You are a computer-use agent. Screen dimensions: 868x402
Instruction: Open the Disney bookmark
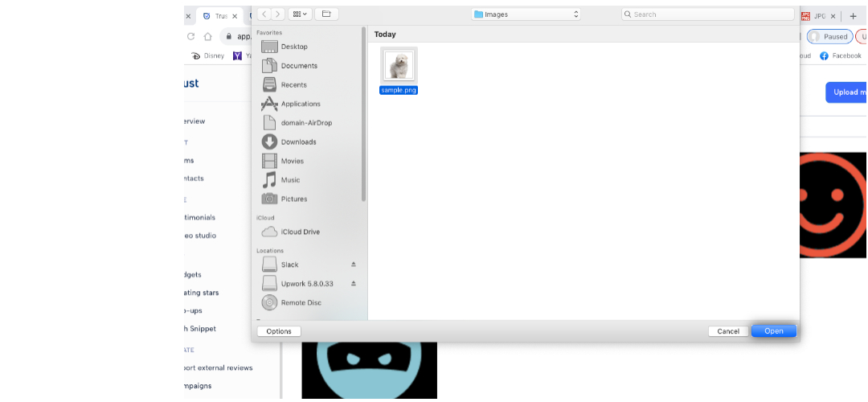[207, 56]
